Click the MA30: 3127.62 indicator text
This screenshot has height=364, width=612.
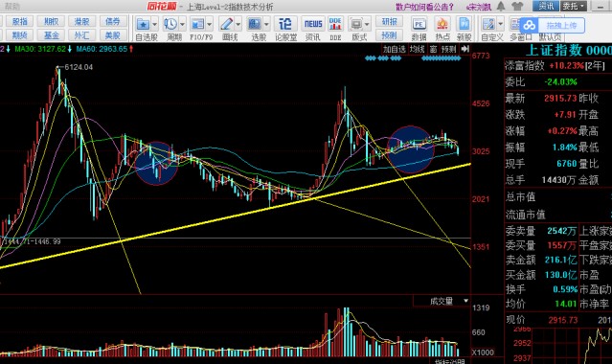click(x=40, y=49)
